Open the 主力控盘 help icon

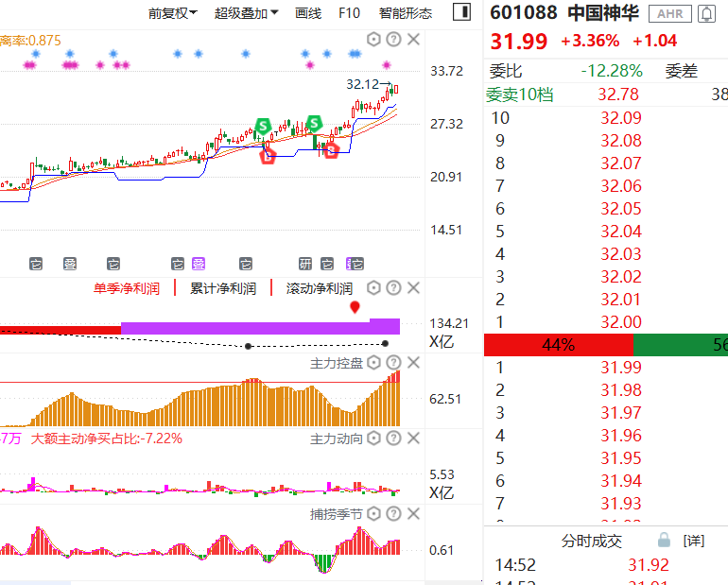pos(393,363)
